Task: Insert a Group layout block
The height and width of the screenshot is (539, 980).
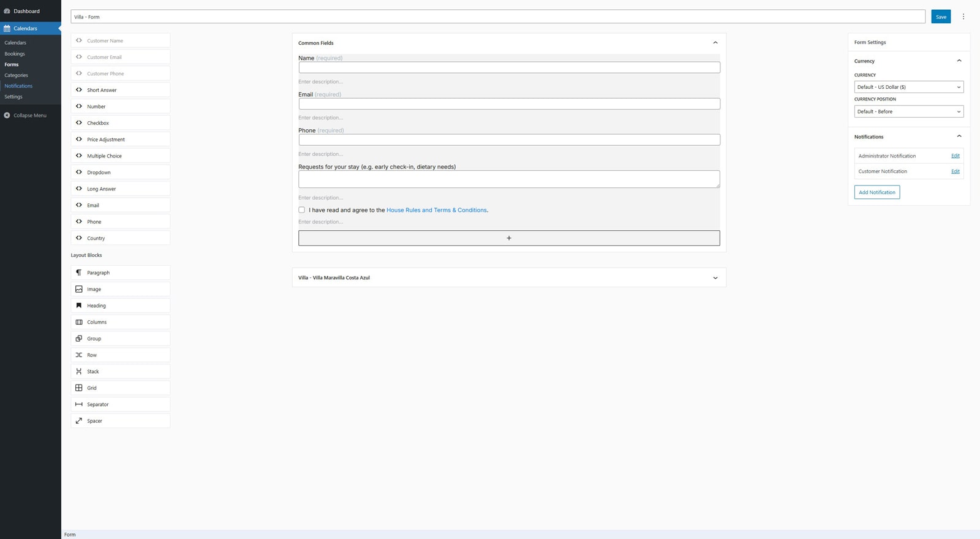Action: pyautogui.click(x=120, y=339)
